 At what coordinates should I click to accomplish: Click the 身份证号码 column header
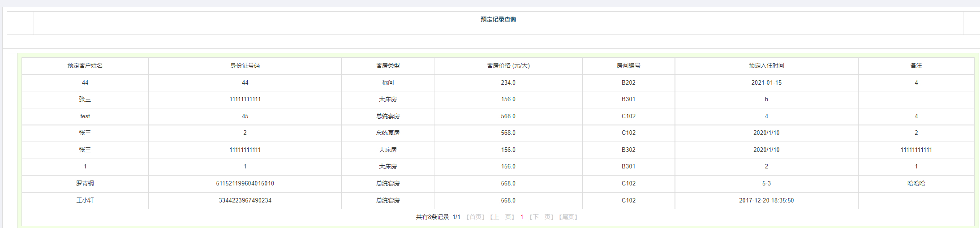(245, 66)
